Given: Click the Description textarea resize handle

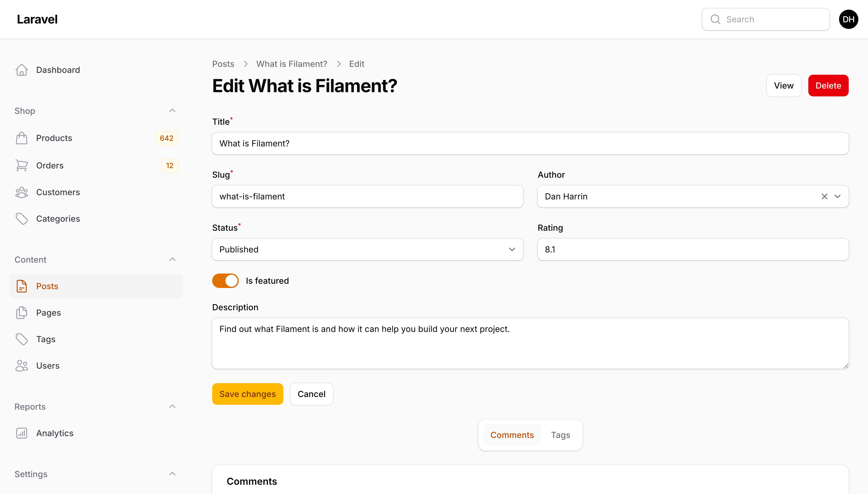Looking at the screenshot, I should point(845,366).
